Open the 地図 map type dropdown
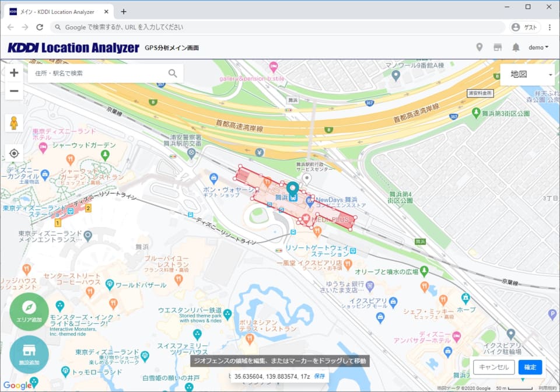The height and width of the screenshot is (392, 560). pos(527,74)
